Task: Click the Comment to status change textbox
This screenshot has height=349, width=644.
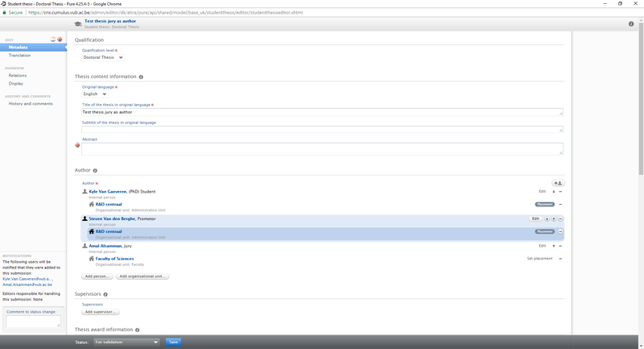Action: click(33, 322)
